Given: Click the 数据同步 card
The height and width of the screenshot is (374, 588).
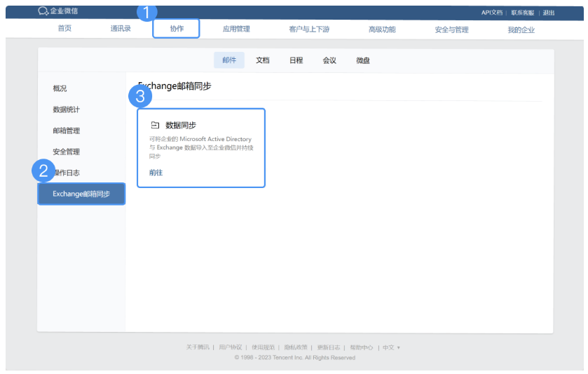Looking at the screenshot, I should click(x=201, y=147).
